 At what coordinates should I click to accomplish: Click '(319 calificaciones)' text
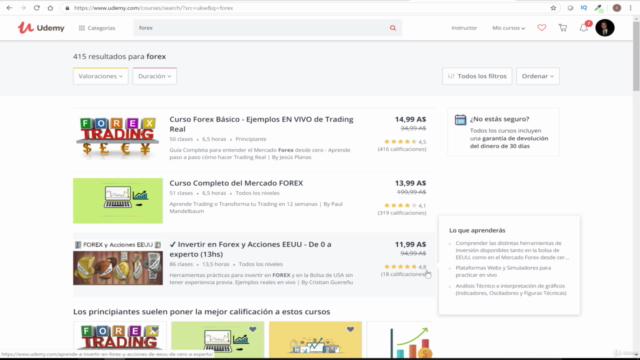tap(402, 213)
